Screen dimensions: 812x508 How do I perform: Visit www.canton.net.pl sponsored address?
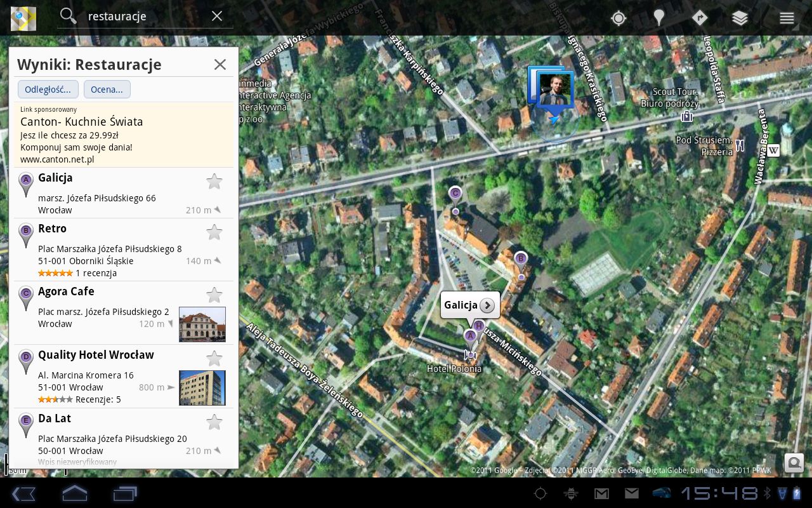[x=57, y=159]
